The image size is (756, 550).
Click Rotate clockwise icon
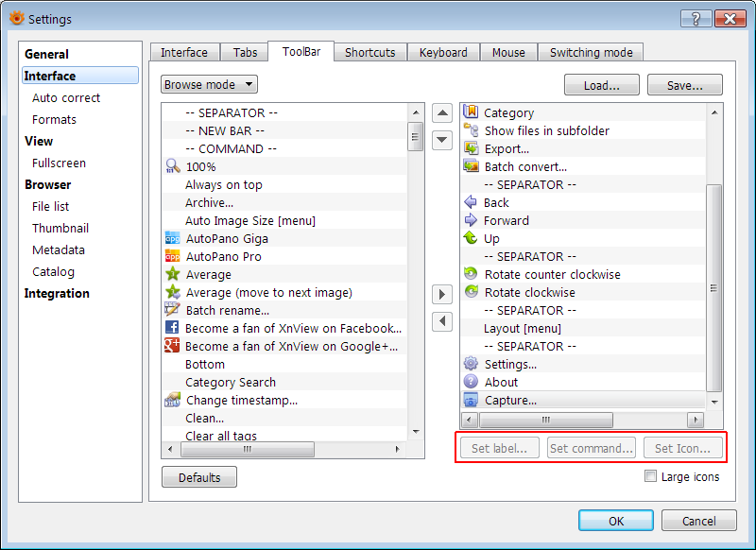471,292
